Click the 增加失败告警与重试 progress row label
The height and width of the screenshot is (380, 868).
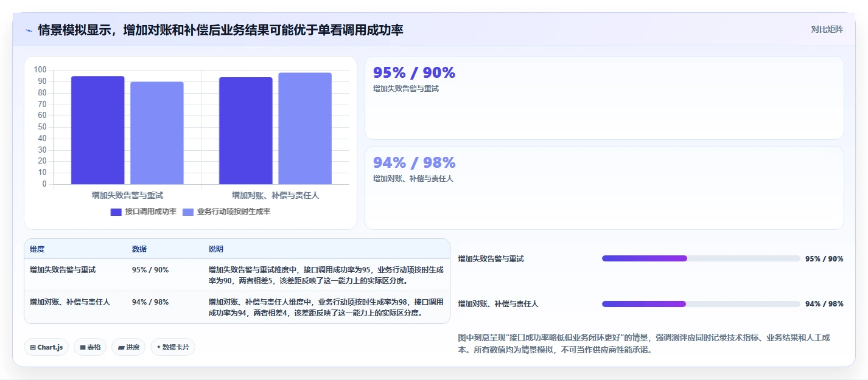[491, 259]
